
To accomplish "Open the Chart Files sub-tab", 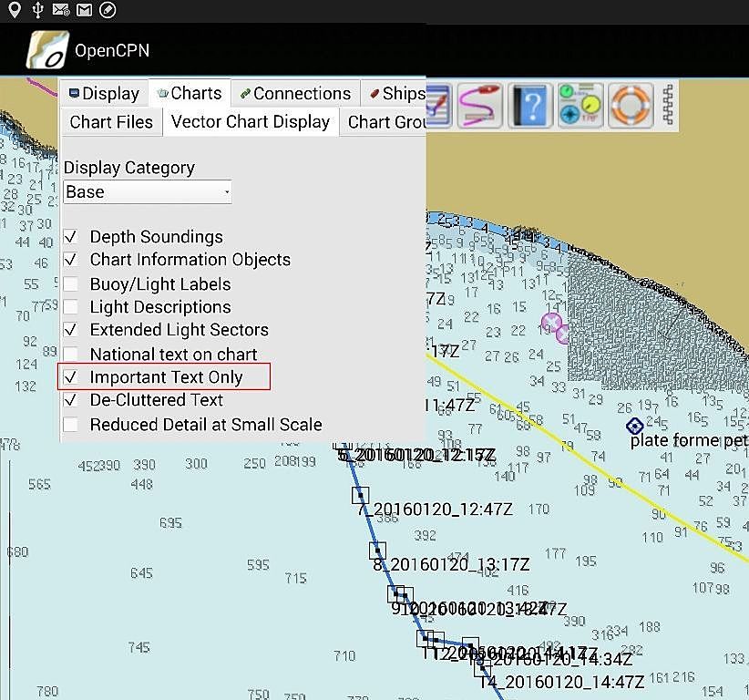I will click(x=111, y=122).
